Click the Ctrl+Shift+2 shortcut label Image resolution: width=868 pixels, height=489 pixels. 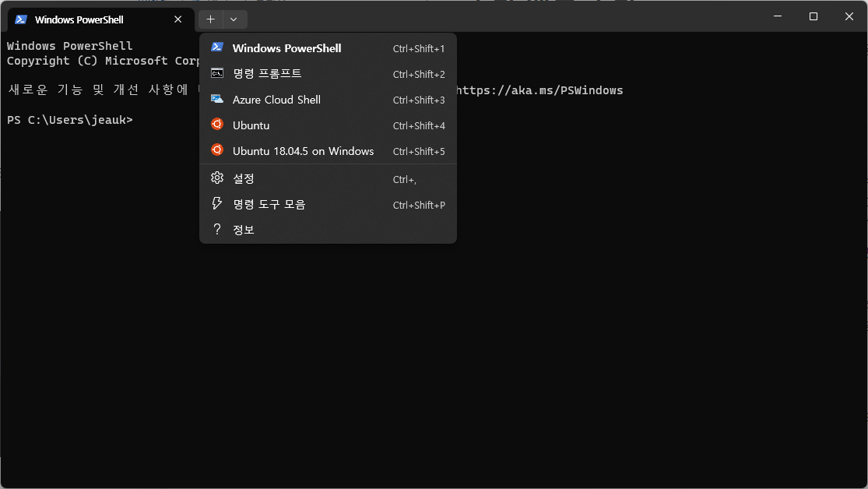(x=419, y=74)
